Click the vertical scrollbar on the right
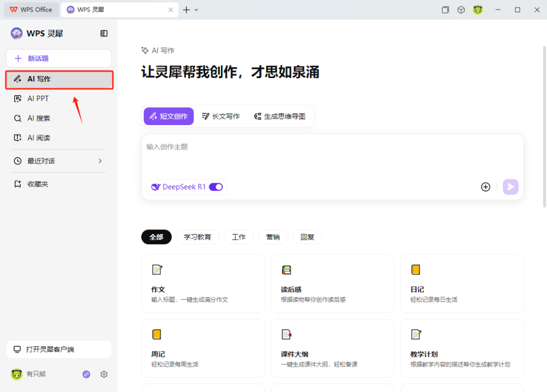The image size is (547, 392). [544, 127]
